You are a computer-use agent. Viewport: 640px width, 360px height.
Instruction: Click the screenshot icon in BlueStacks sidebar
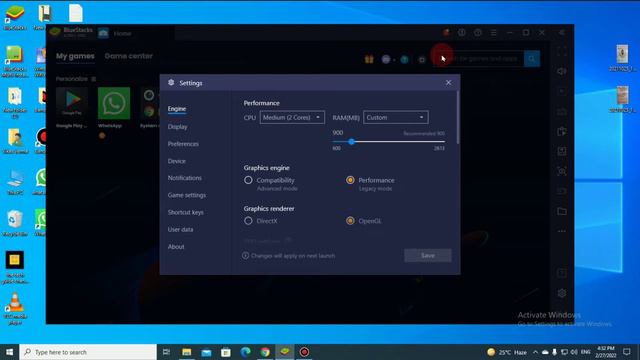tap(562, 171)
